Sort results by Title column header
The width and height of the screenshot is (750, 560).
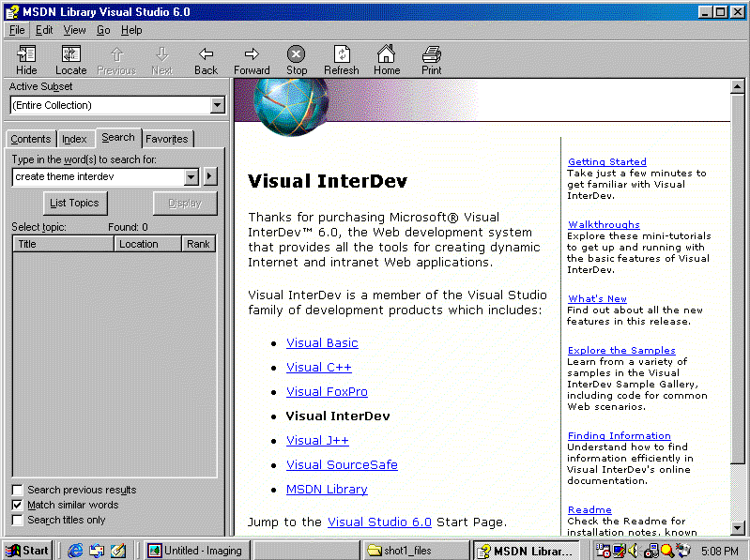pyautogui.click(x=63, y=244)
